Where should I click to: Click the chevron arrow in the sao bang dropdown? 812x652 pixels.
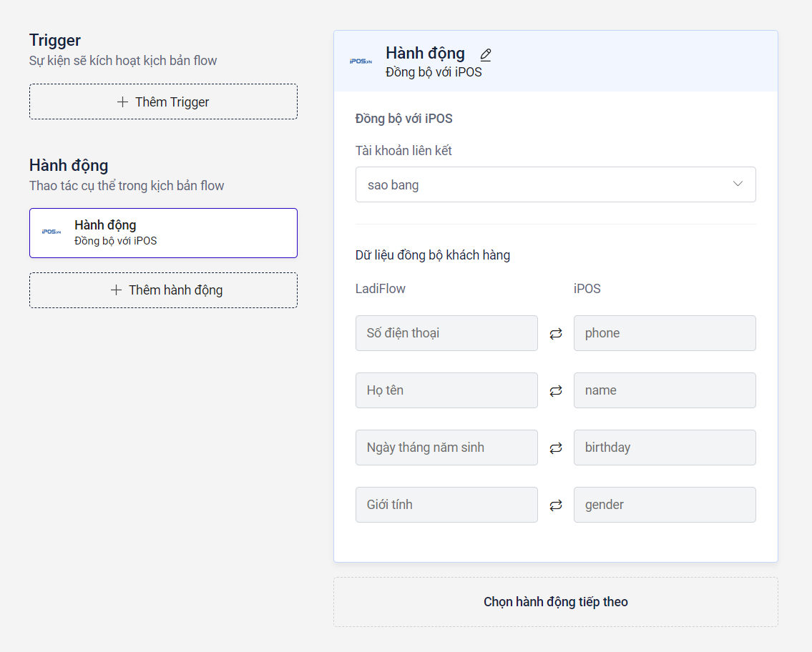tap(738, 184)
